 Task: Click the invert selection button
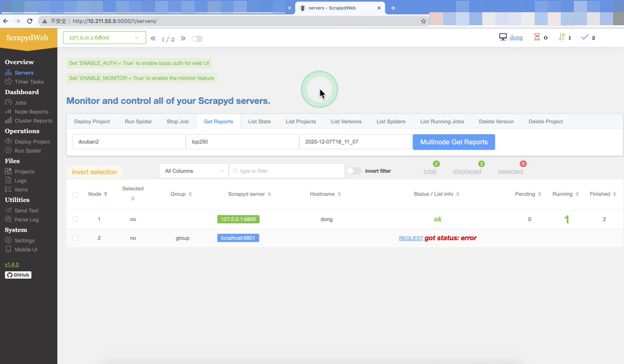94,172
